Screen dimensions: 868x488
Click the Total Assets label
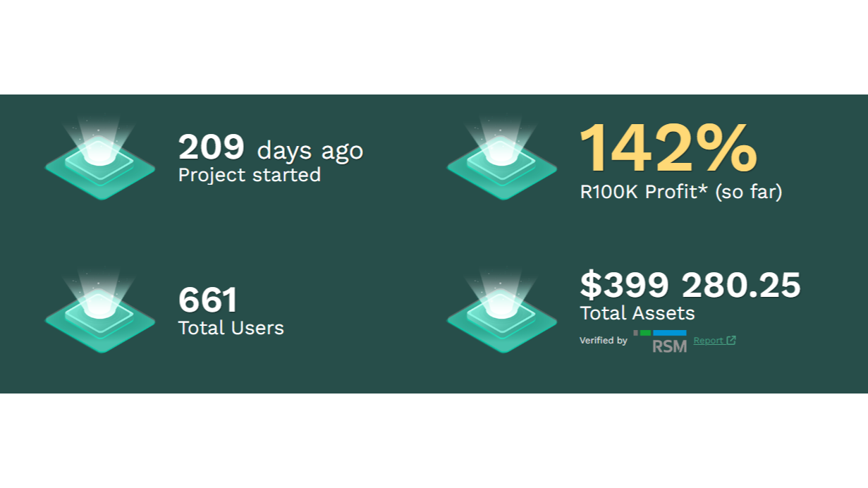(x=637, y=313)
